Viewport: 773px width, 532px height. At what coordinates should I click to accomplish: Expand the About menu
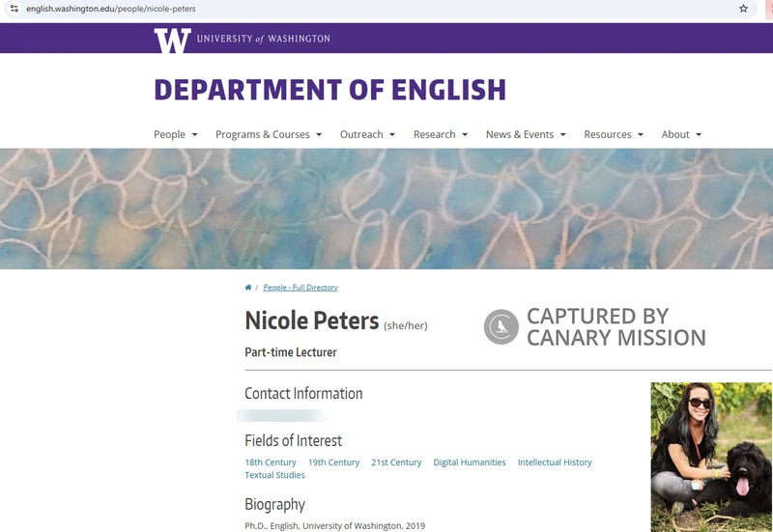(x=681, y=134)
